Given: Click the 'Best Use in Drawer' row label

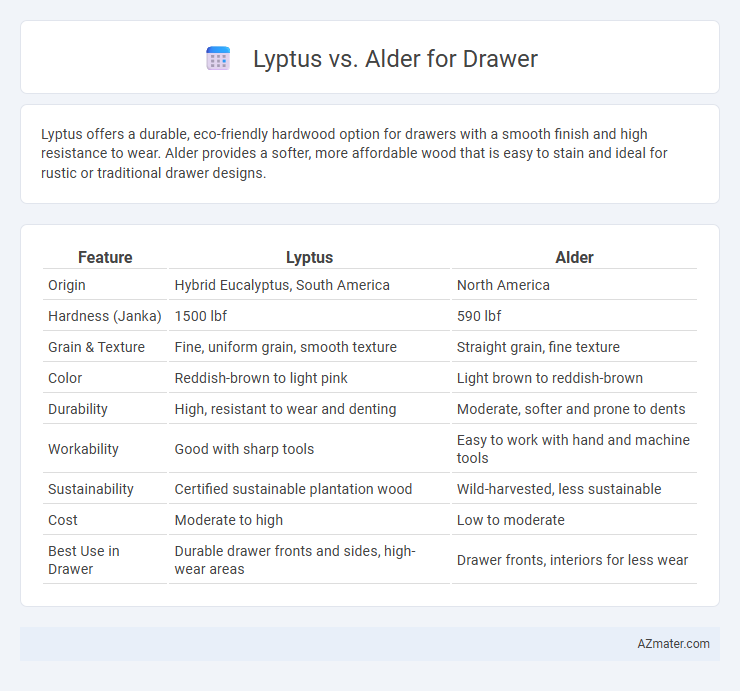Looking at the screenshot, I should click(x=84, y=560).
